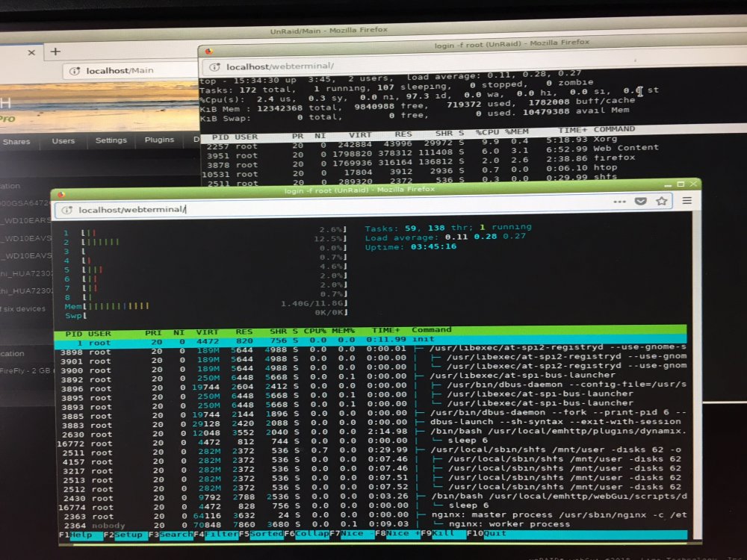Select process row with PID 2630
The image size is (747, 560).
[371, 432]
